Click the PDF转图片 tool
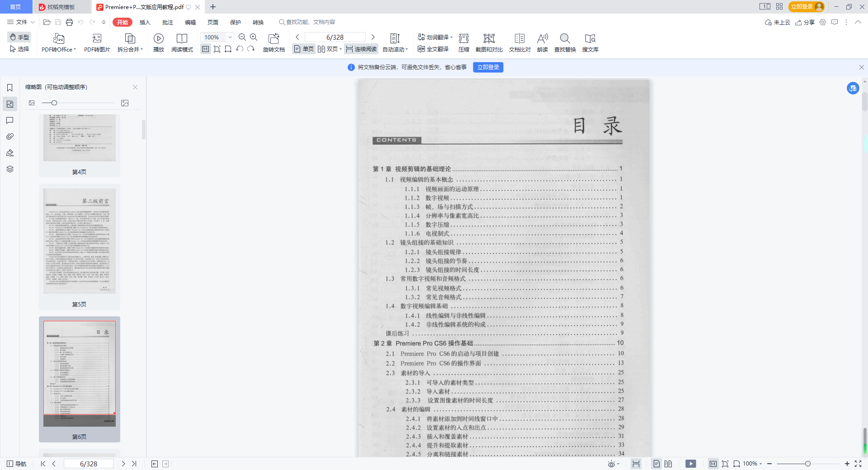 tap(97, 43)
